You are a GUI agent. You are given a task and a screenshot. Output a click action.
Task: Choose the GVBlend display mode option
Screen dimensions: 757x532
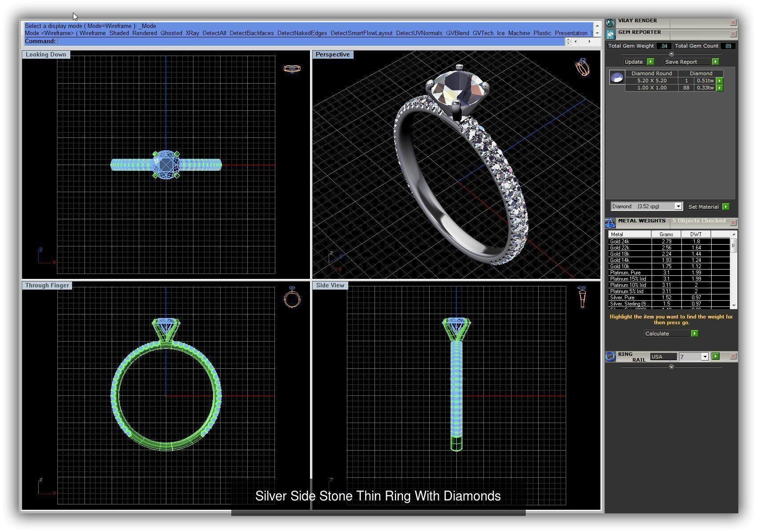tap(457, 33)
